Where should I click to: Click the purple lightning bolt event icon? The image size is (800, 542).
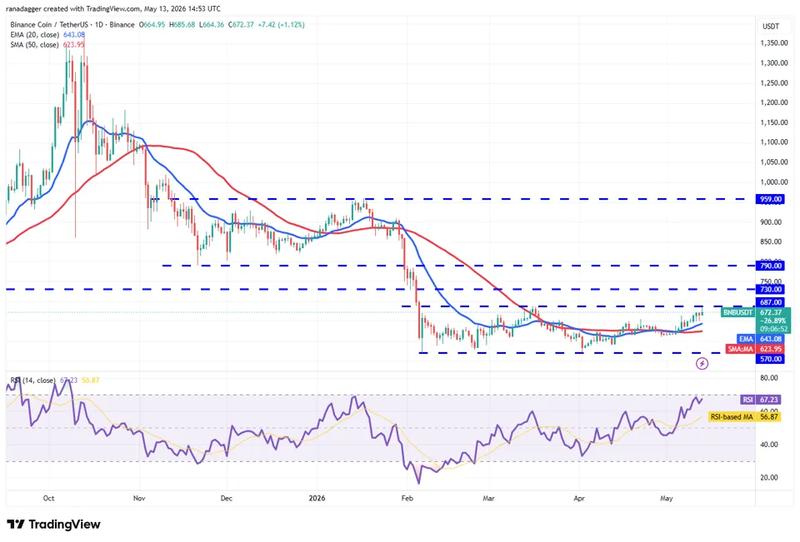coord(702,363)
